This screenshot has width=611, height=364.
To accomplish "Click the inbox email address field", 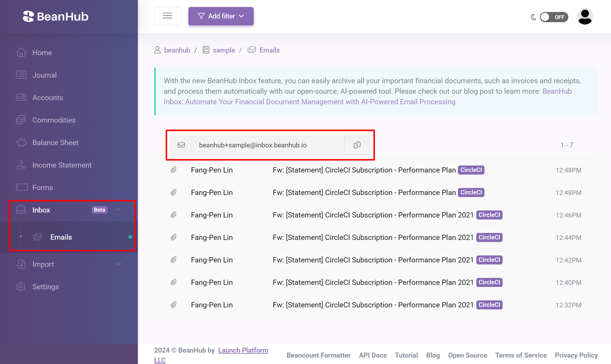I will click(x=268, y=145).
